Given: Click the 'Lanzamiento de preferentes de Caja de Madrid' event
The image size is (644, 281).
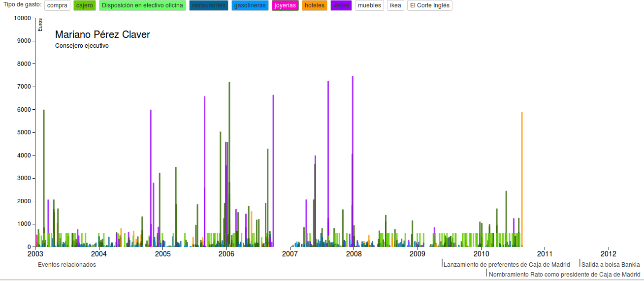Looking at the screenshot, I should (x=507, y=265).
